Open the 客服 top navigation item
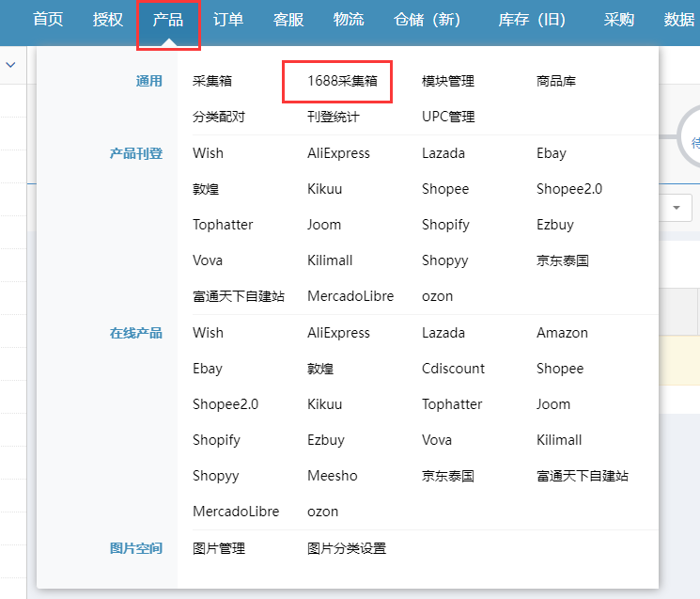The width and height of the screenshot is (700, 599). 288,20
